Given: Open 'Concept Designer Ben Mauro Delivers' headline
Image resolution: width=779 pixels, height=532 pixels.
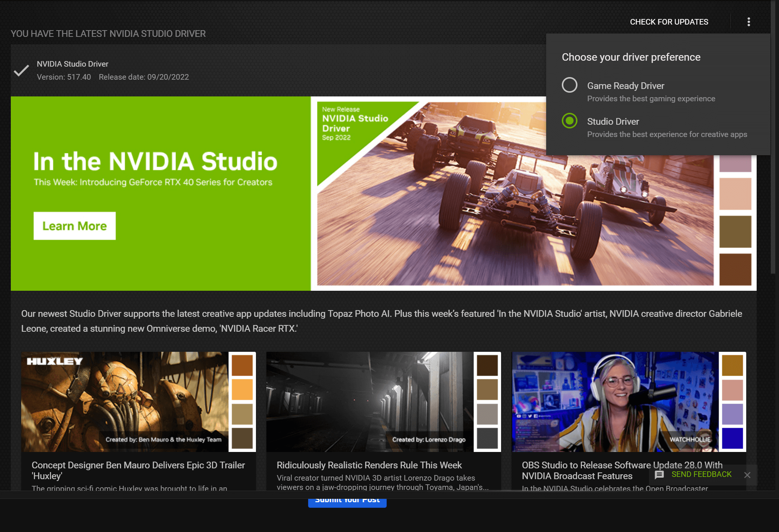Looking at the screenshot, I should point(138,471).
